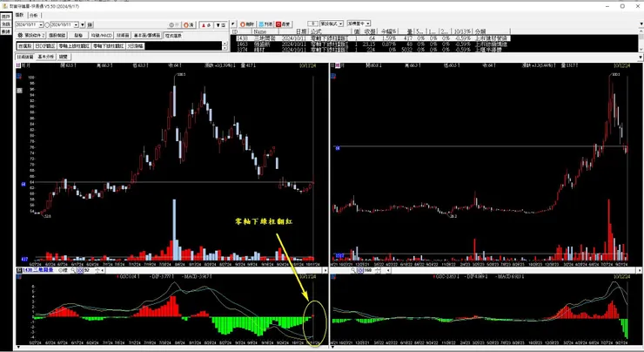Open the 策略條件 gear settings button
This screenshot has height=352, width=644.
point(30,36)
